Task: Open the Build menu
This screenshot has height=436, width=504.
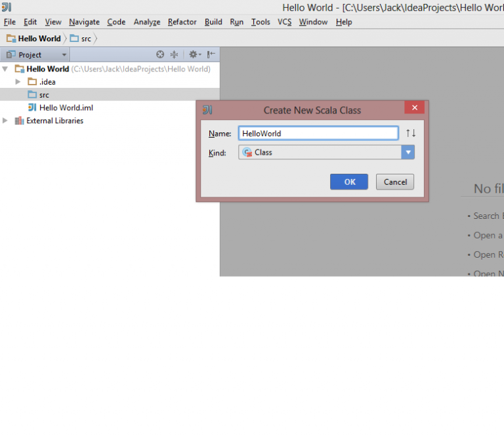Action: point(213,22)
